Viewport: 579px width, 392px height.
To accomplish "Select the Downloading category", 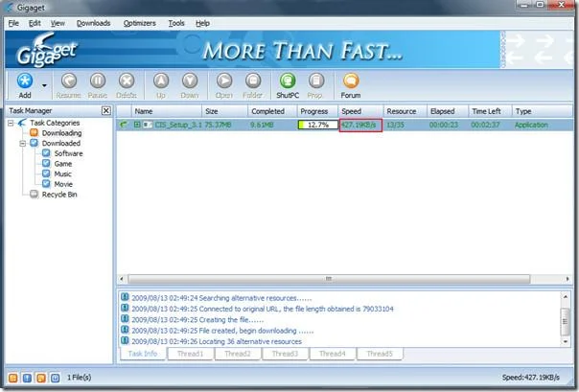I will (x=61, y=133).
